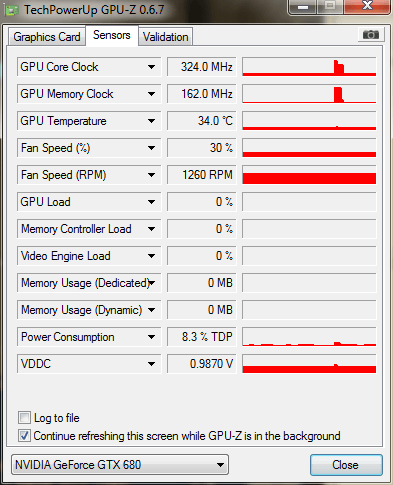Click the GPU-Z title bar app icon
The width and height of the screenshot is (393, 485).
pos(12,10)
